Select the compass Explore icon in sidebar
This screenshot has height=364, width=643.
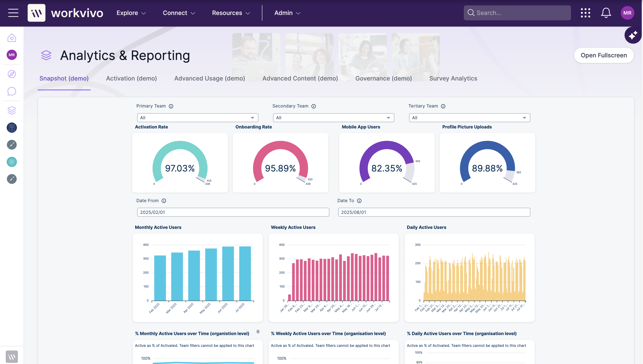pyautogui.click(x=12, y=74)
